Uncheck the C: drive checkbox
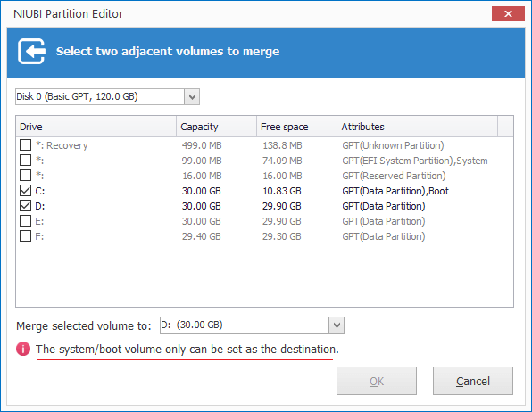The image size is (532, 412). (26, 191)
